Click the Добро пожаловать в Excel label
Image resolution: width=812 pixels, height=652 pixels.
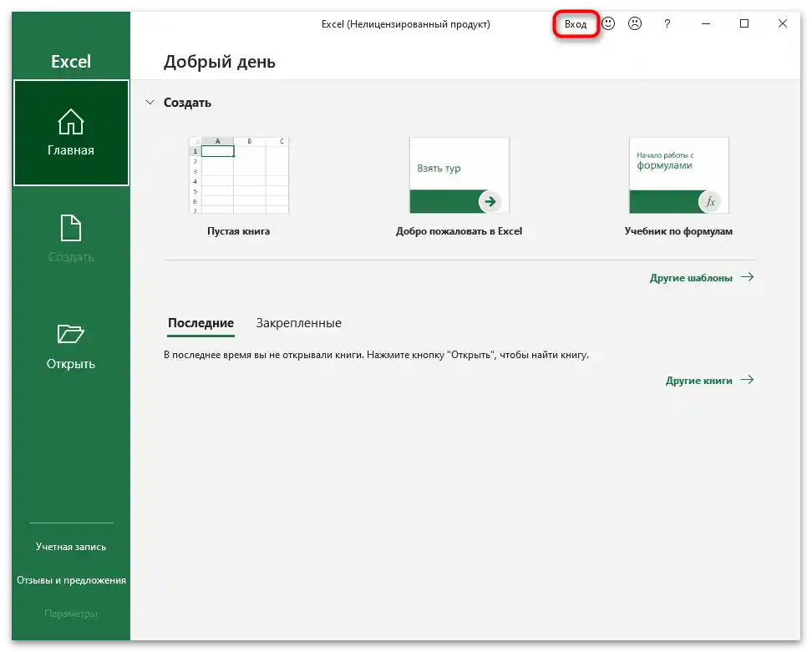pos(459,231)
